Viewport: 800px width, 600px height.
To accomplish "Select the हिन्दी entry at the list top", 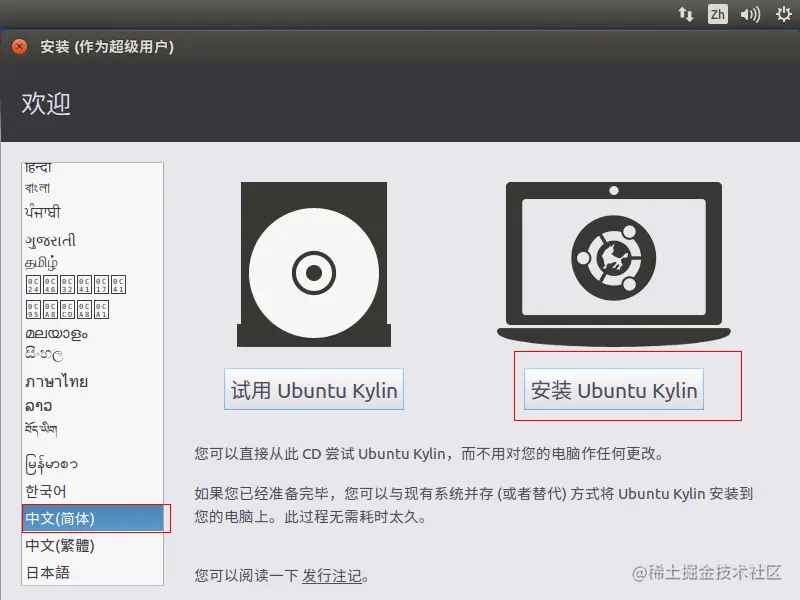I will (x=93, y=169).
